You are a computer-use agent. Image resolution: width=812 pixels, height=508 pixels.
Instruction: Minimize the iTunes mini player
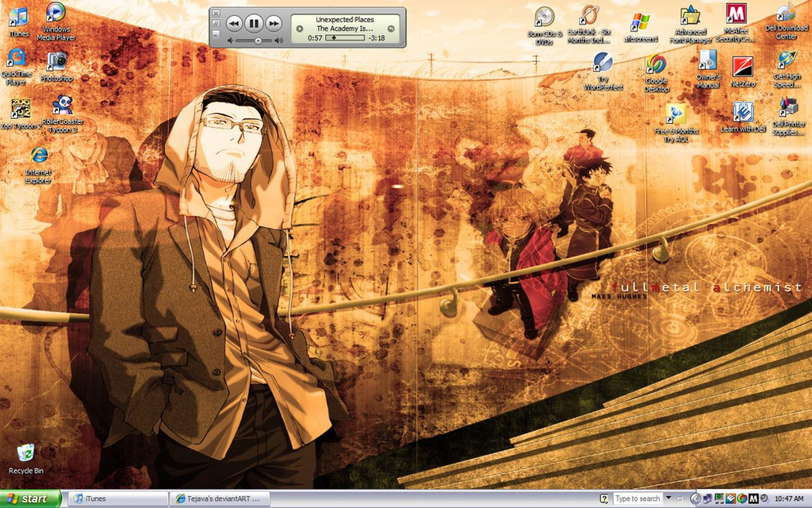click(216, 33)
